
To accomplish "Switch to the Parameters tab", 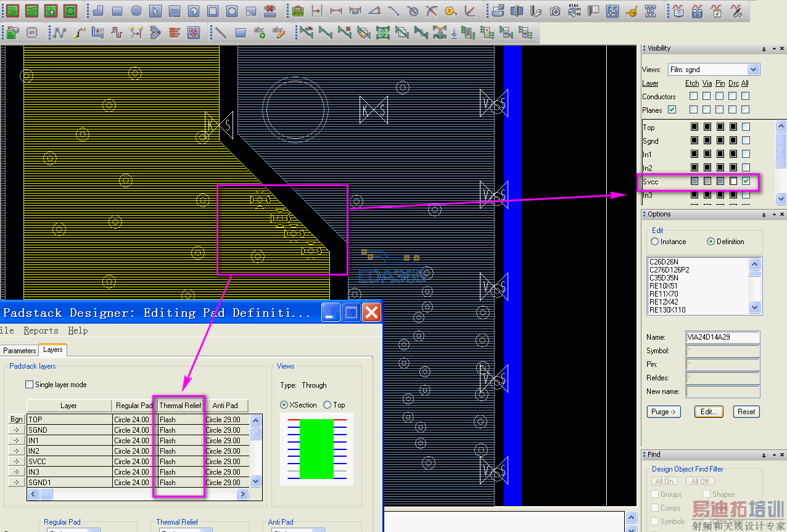I will pos(20,350).
